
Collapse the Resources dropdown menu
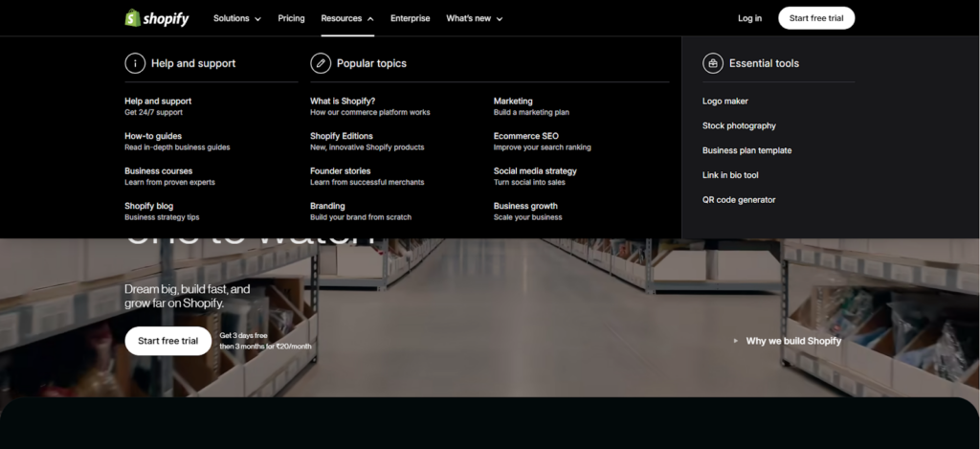pyautogui.click(x=347, y=18)
